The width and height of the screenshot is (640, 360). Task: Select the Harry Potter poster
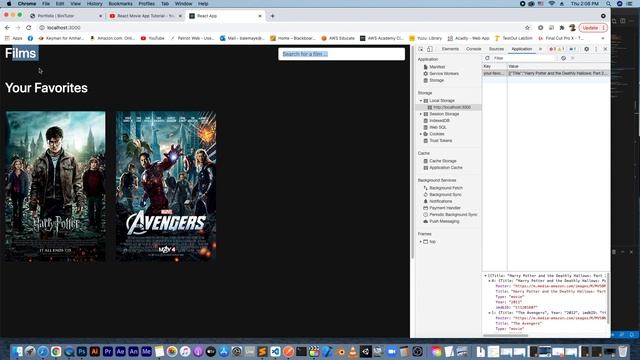coord(56,186)
